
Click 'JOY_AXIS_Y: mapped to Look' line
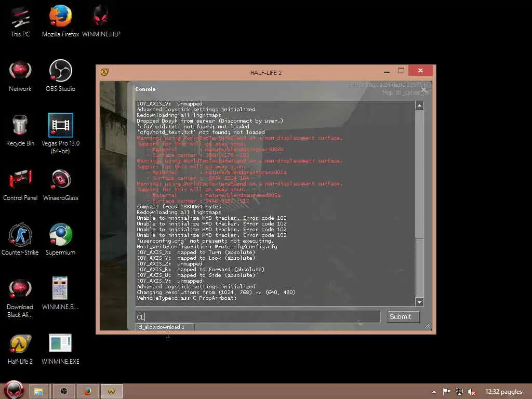pos(196,258)
